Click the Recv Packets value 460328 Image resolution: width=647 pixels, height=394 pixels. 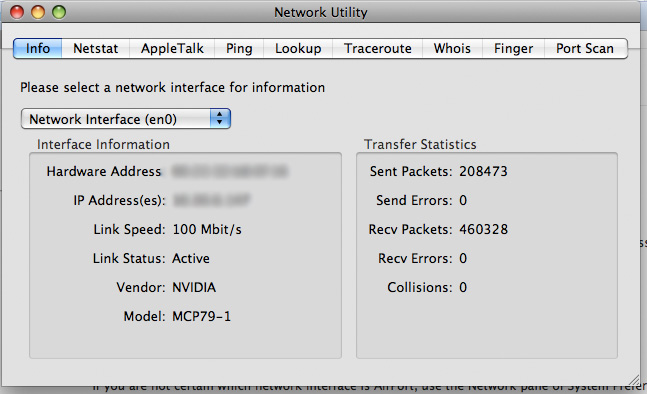pos(483,229)
